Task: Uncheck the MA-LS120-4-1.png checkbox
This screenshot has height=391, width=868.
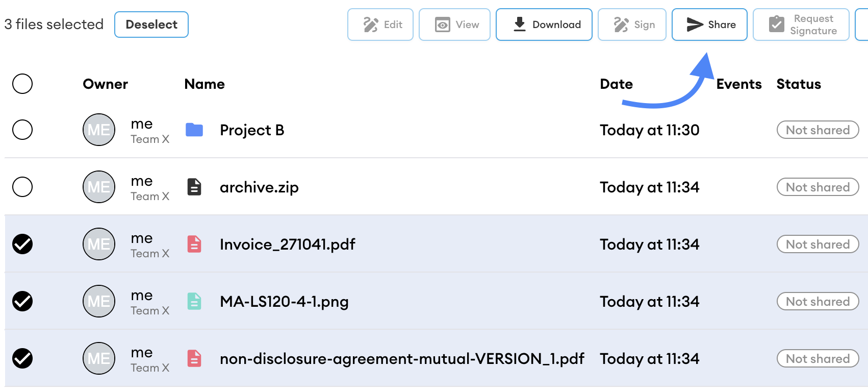Action: coord(22,301)
